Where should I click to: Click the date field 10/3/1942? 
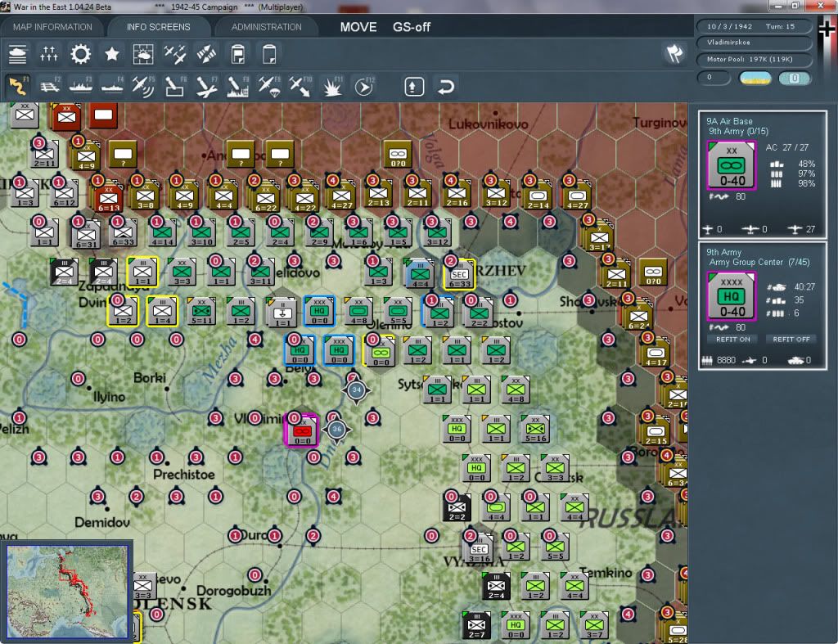pos(729,26)
